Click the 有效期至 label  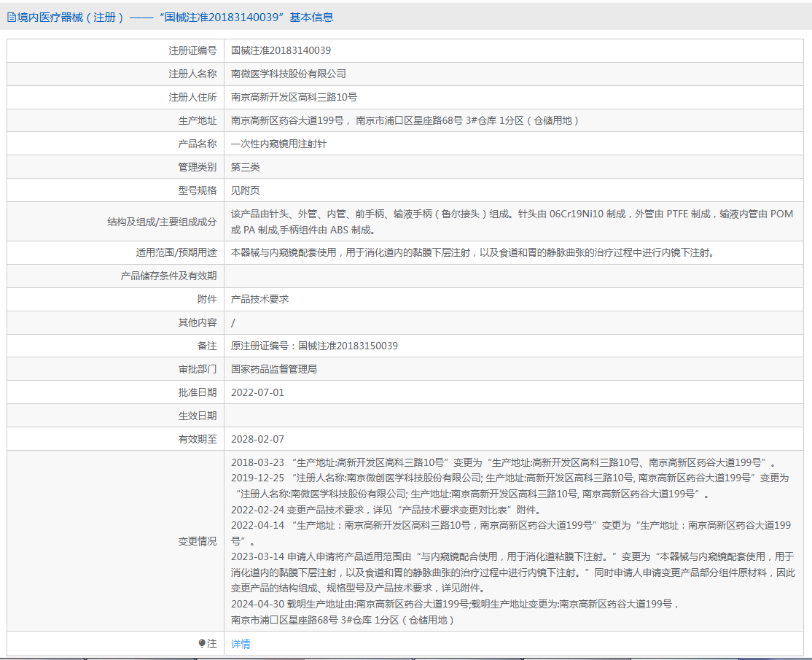(x=198, y=439)
